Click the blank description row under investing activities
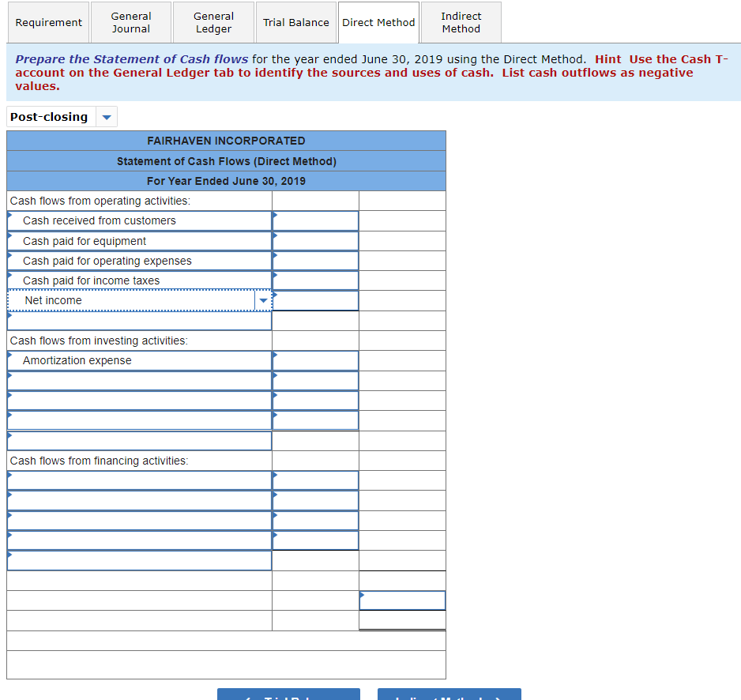This screenshot has width=741, height=700. (139, 381)
